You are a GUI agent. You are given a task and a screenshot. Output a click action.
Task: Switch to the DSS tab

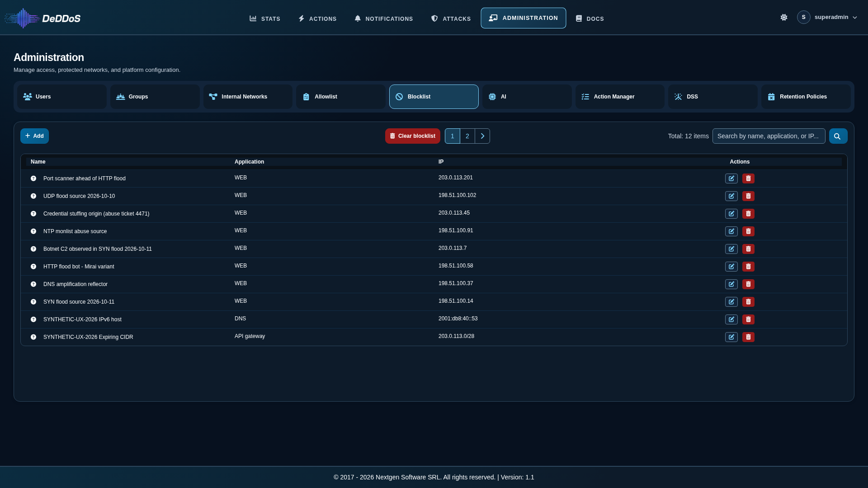(713, 97)
